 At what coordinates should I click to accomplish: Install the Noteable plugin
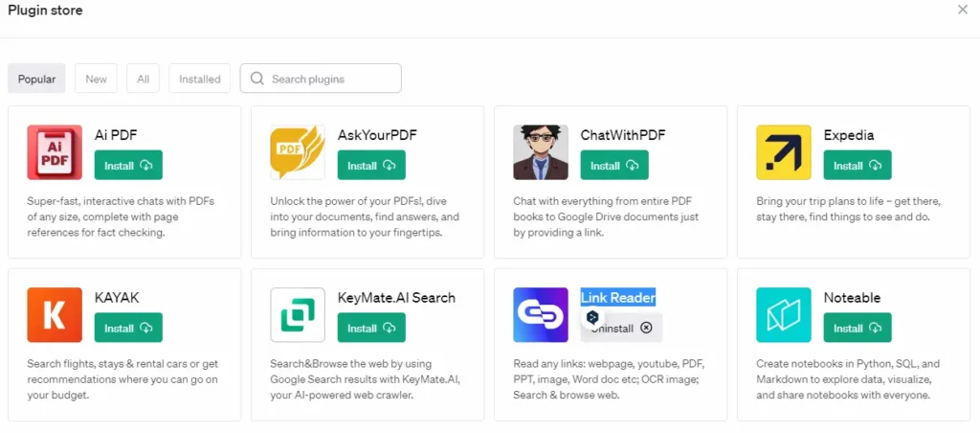point(857,328)
